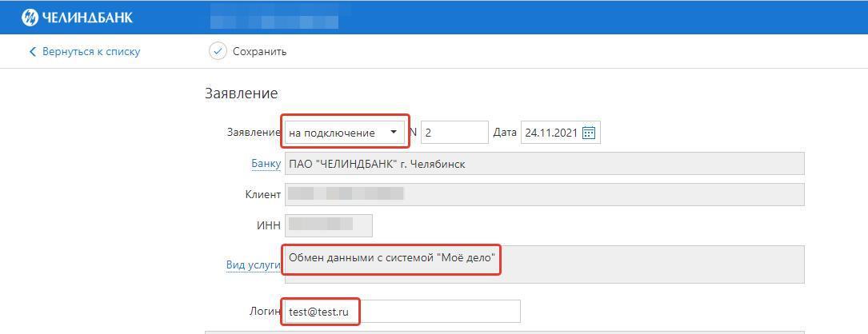Click the ИНН field
Screen dimensions: 868x334
329,225
